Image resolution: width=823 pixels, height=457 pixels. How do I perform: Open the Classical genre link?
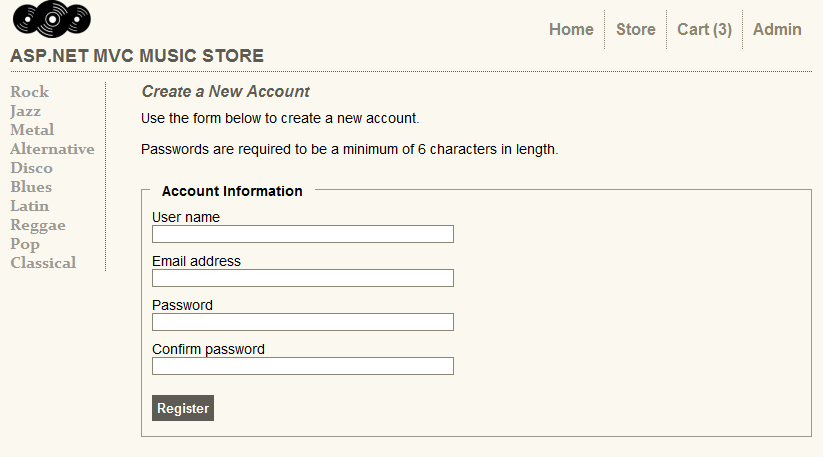(43, 263)
